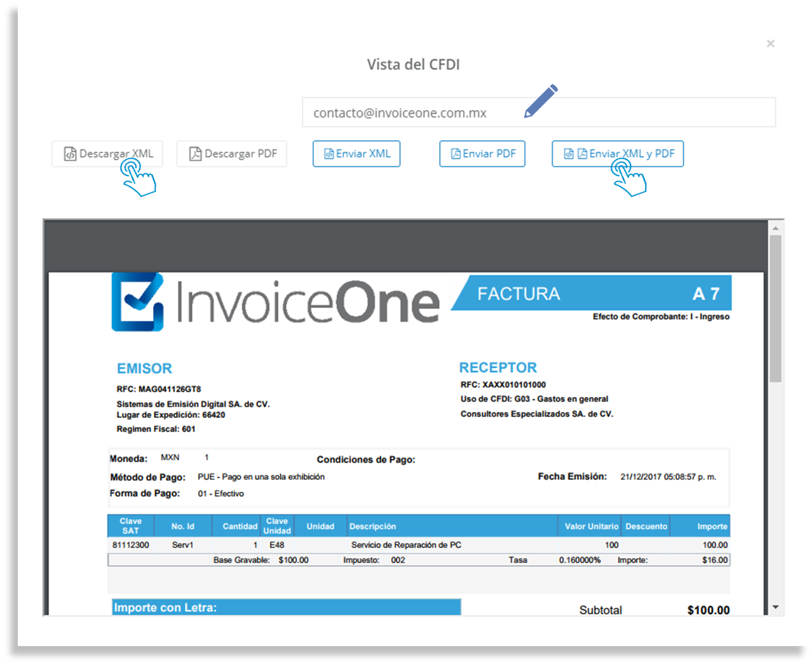This screenshot has width=812, height=665.
Task: Click the Importe con Letra bar
Action: click(x=286, y=607)
